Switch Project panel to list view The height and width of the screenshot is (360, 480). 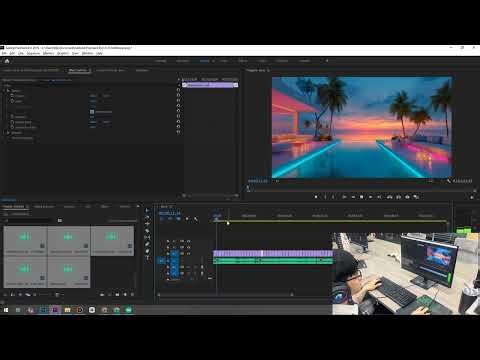(13, 295)
